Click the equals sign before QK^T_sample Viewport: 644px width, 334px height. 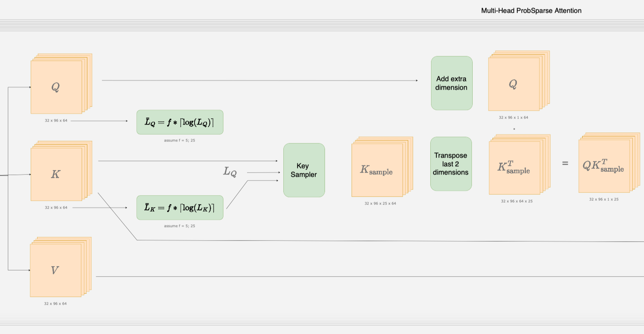pyautogui.click(x=565, y=163)
